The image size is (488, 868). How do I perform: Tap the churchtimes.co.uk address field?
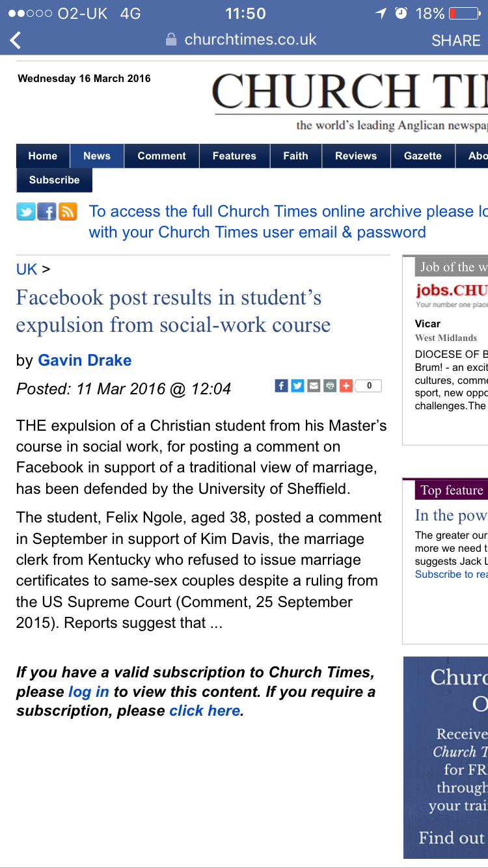click(x=250, y=40)
